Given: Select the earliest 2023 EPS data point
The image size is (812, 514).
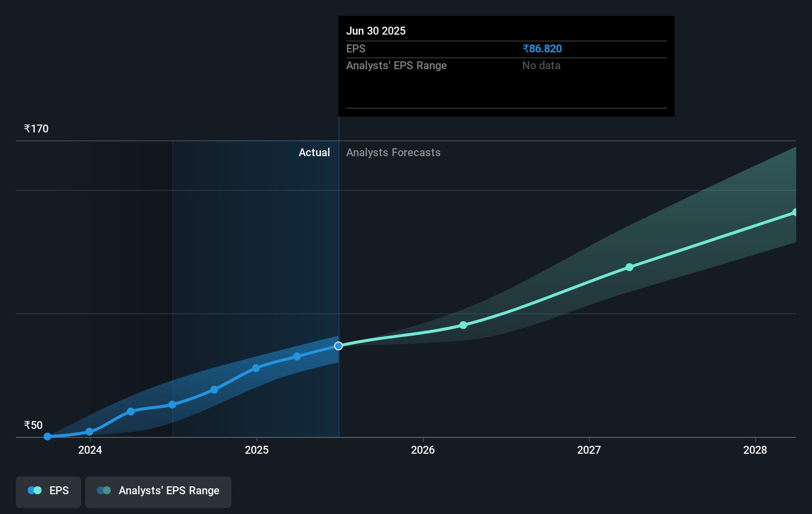Looking at the screenshot, I should tap(47, 436).
